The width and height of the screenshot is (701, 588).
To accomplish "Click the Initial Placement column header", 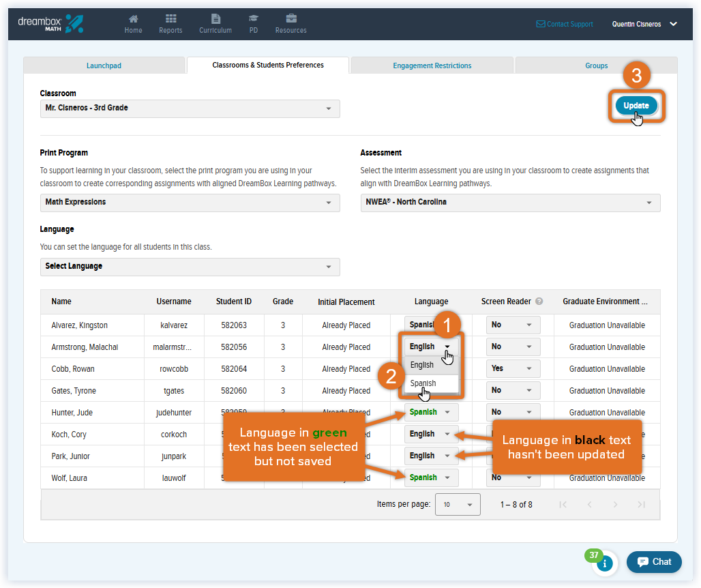I will (x=346, y=302).
